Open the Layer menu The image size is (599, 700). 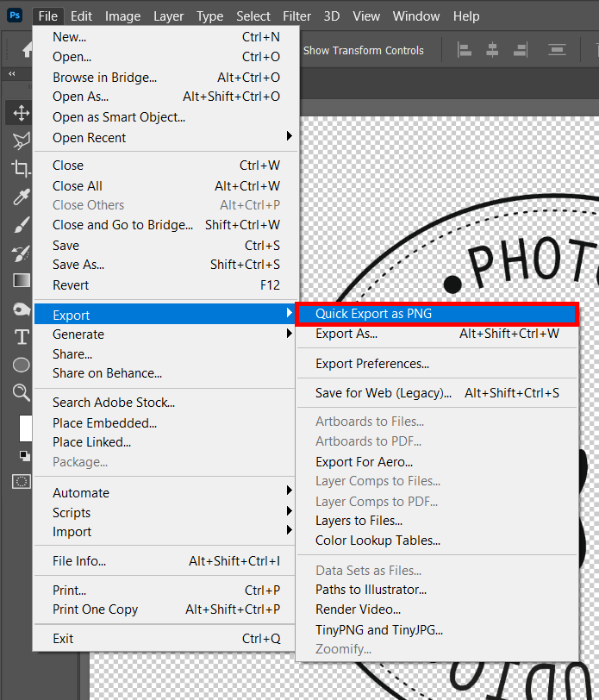(x=168, y=16)
